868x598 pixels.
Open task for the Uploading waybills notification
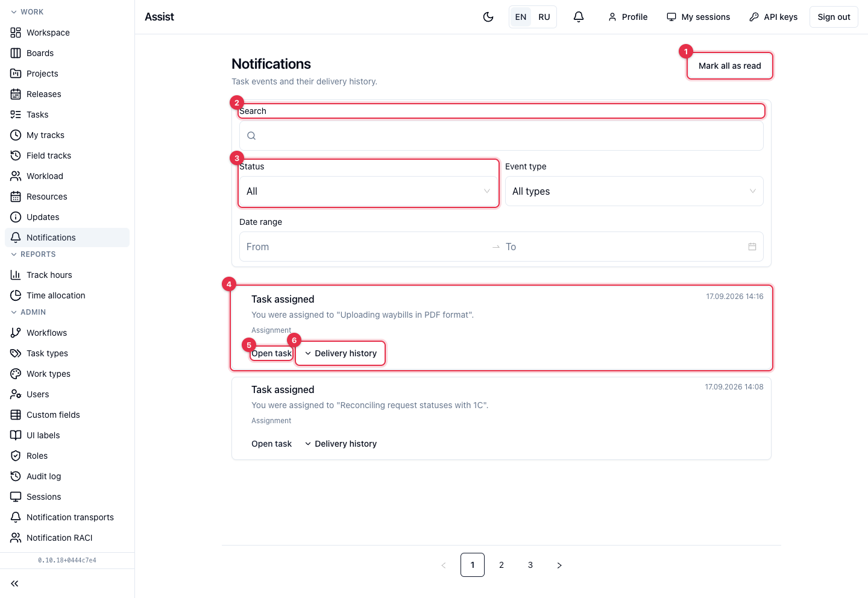click(x=272, y=353)
